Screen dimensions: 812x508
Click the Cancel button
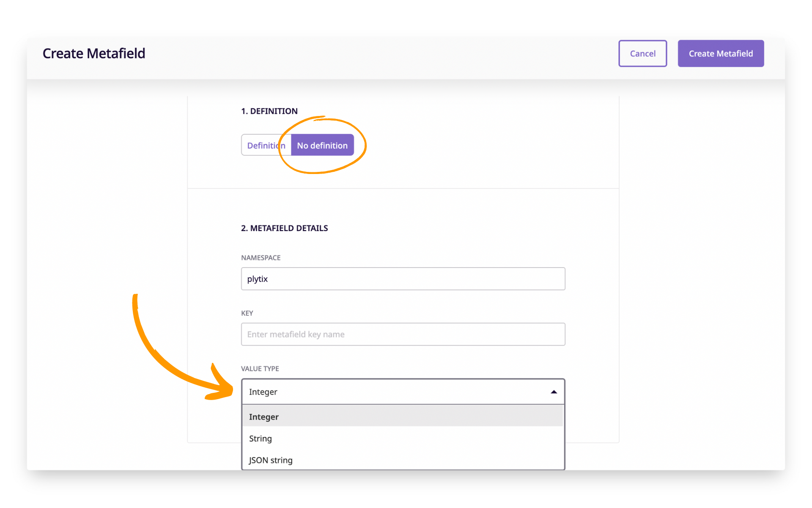[642, 53]
